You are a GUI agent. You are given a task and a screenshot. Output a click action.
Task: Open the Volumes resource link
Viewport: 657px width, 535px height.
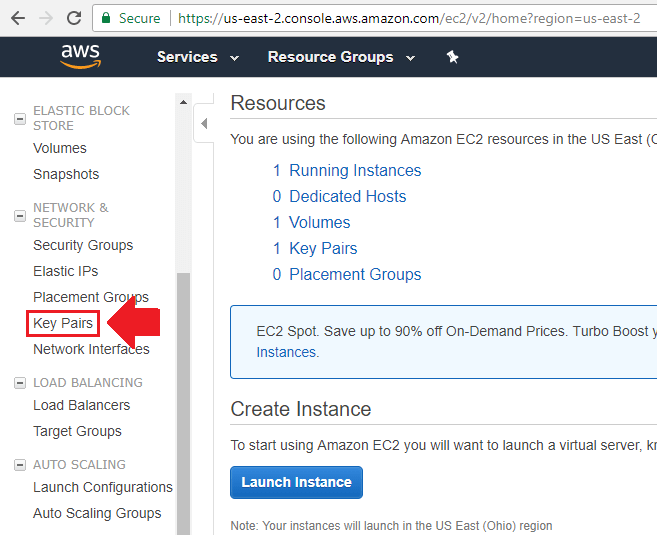320,223
